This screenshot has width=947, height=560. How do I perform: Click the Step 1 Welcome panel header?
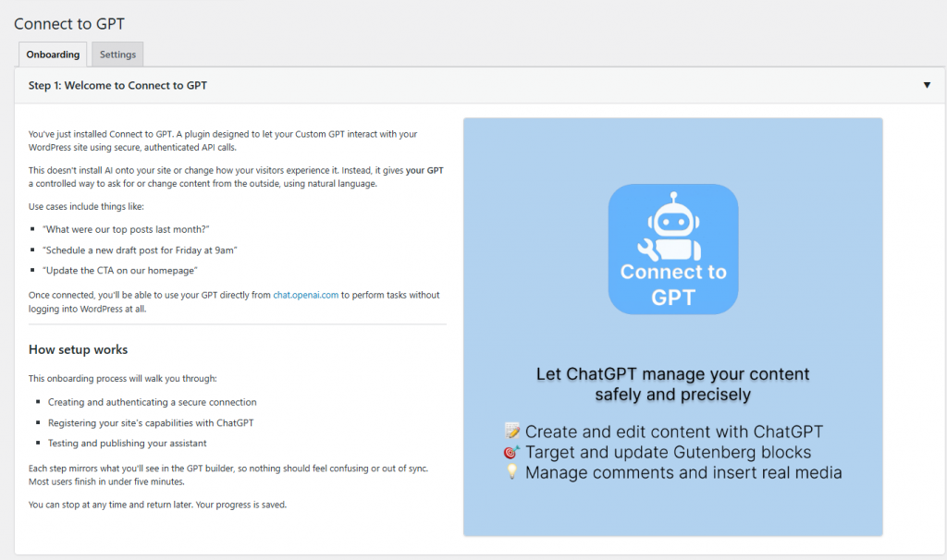coord(480,85)
